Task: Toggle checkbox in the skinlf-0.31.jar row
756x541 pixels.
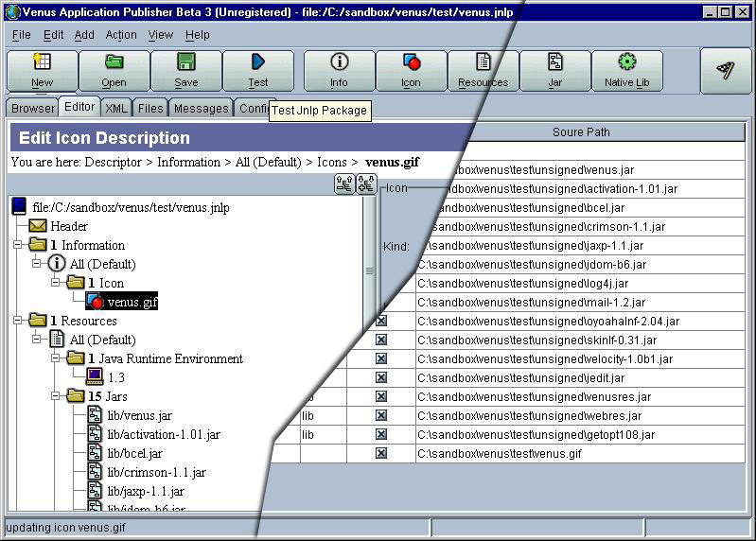Action: coord(381,340)
